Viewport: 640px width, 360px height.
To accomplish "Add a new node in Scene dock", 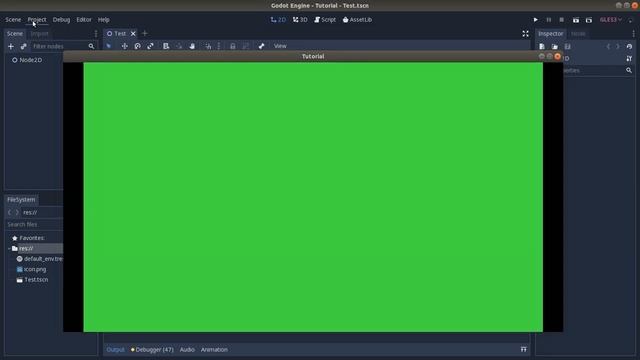I will click(11, 47).
